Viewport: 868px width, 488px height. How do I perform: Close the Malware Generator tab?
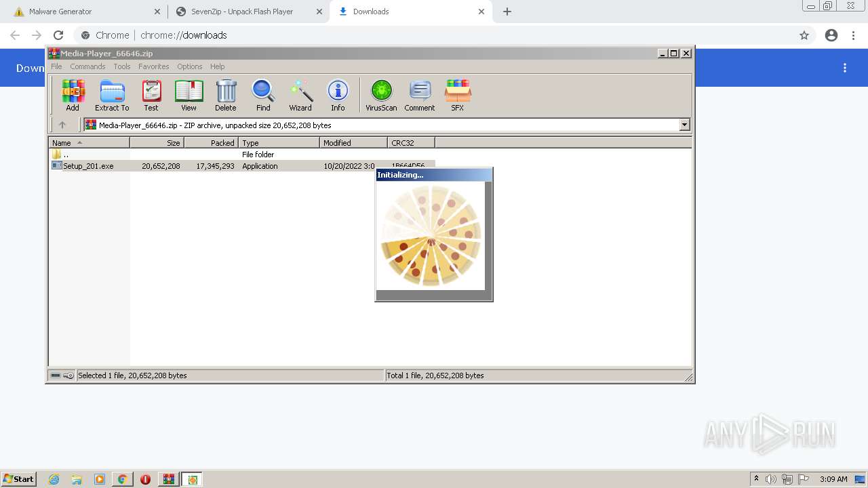[157, 12]
